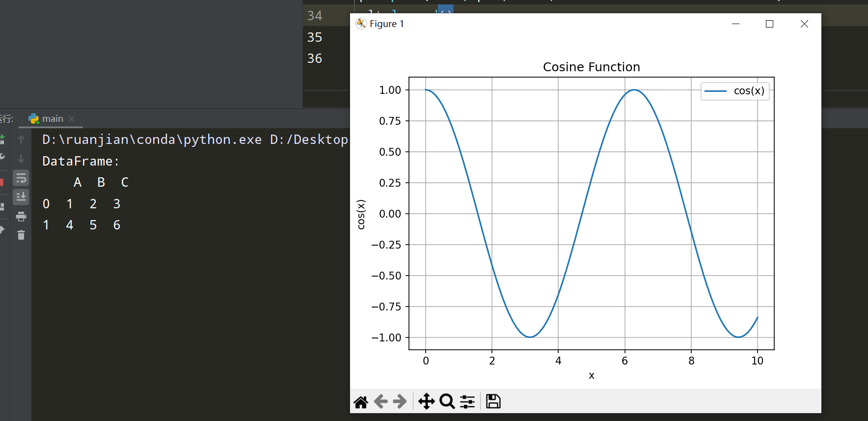Go forward to next plot view
This screenshot has height=421, width=868.
400,402
